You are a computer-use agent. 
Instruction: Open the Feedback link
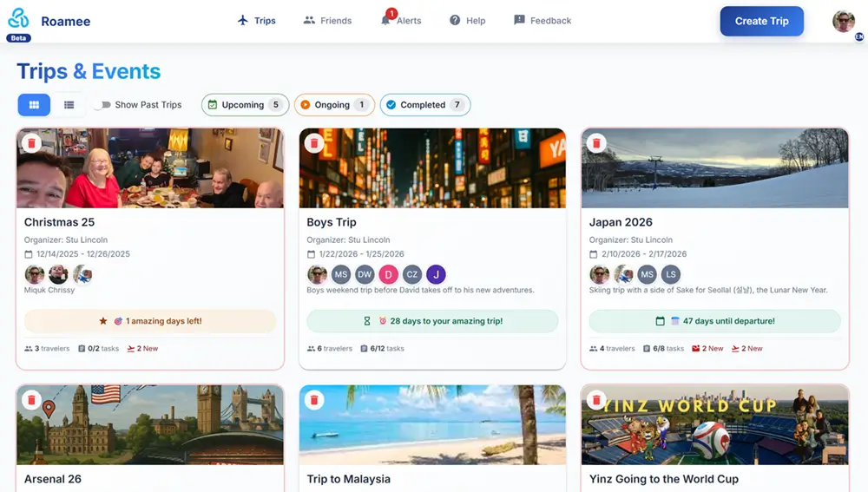(542, 21)
